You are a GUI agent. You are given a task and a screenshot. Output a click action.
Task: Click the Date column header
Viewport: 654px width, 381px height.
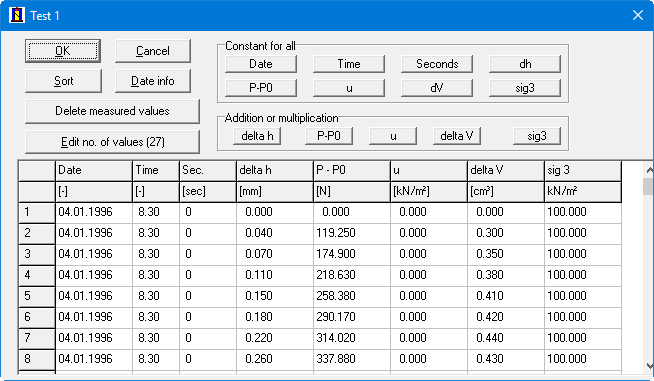point(94,171)
